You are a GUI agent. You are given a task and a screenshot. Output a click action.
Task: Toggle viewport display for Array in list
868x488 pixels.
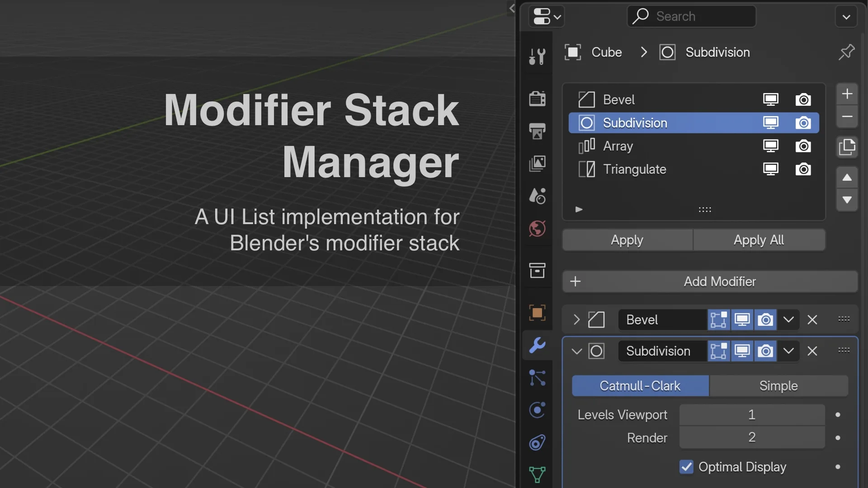(771, 146)
